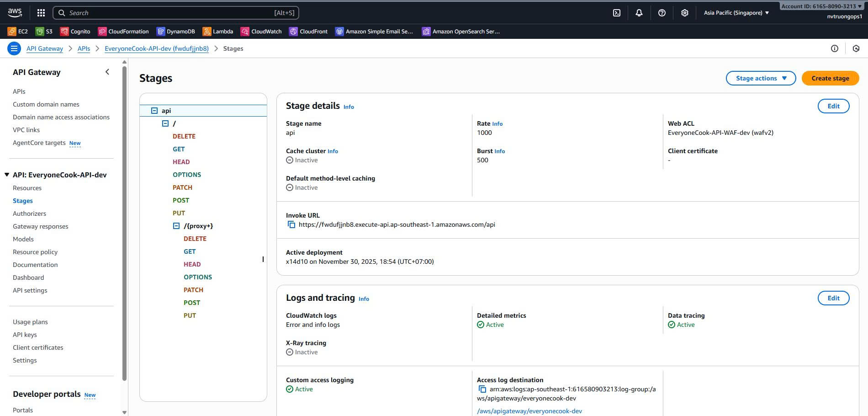Copy the access log destination ARN
The image size is (868, 416).
click(482, 389)
